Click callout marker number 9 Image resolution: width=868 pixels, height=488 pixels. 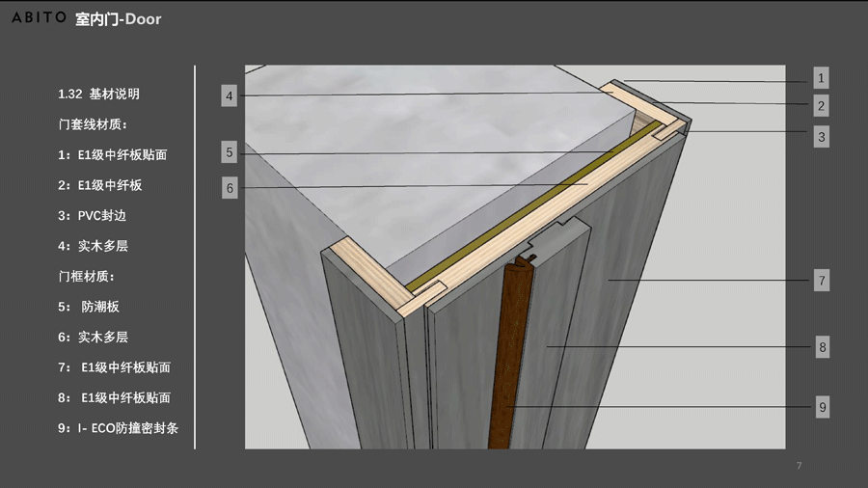822,407
